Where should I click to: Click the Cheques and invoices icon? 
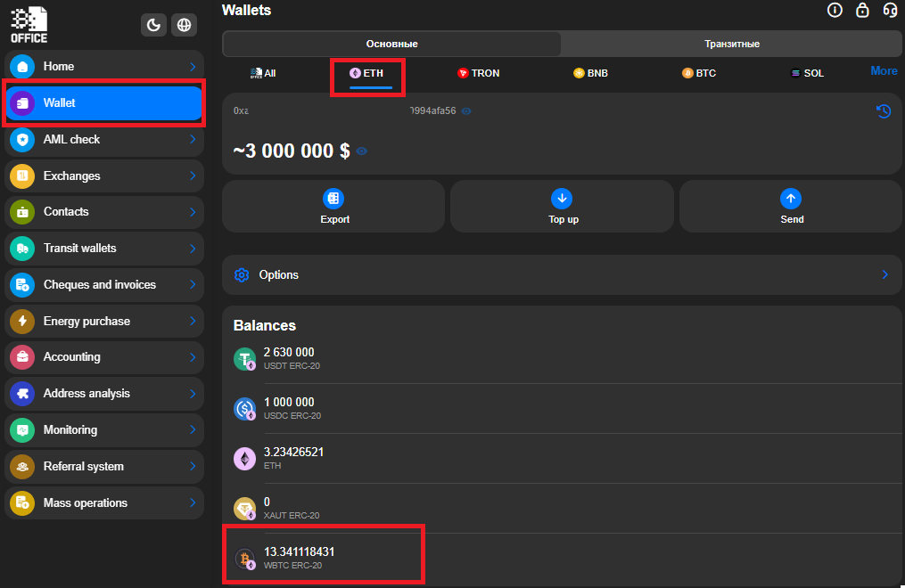point(22,285)
